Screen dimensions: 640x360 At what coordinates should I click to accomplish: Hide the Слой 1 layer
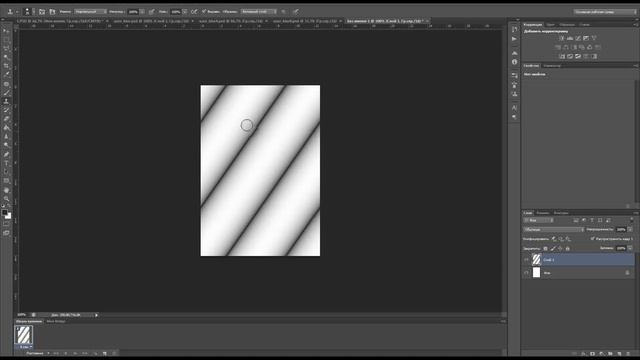click(x=526, y=260)
